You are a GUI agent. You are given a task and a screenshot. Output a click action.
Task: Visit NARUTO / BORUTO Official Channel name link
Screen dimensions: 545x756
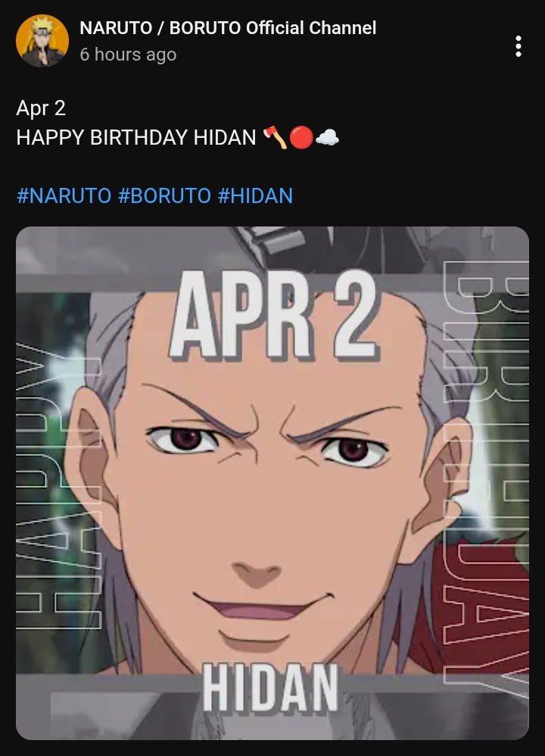pos(228,28)
